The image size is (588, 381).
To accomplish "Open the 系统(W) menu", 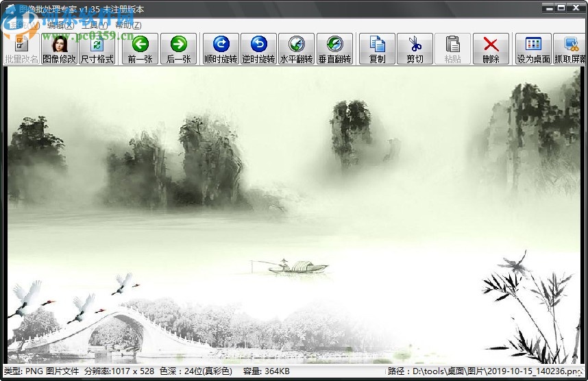I will [x=23, y=25].
